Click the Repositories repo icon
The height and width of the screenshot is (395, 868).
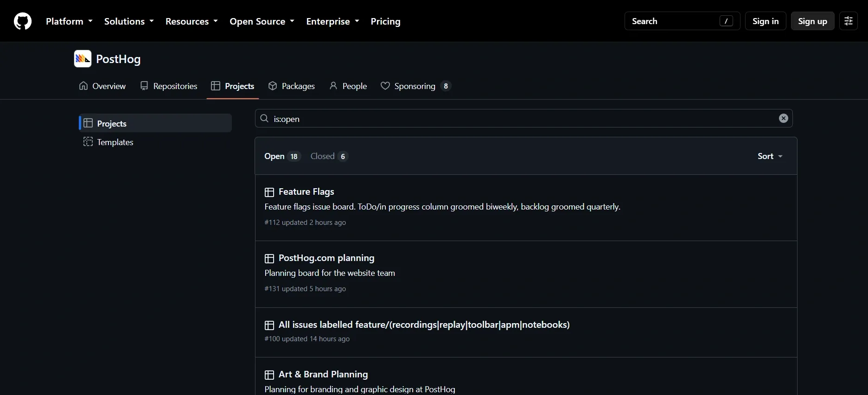144,86
